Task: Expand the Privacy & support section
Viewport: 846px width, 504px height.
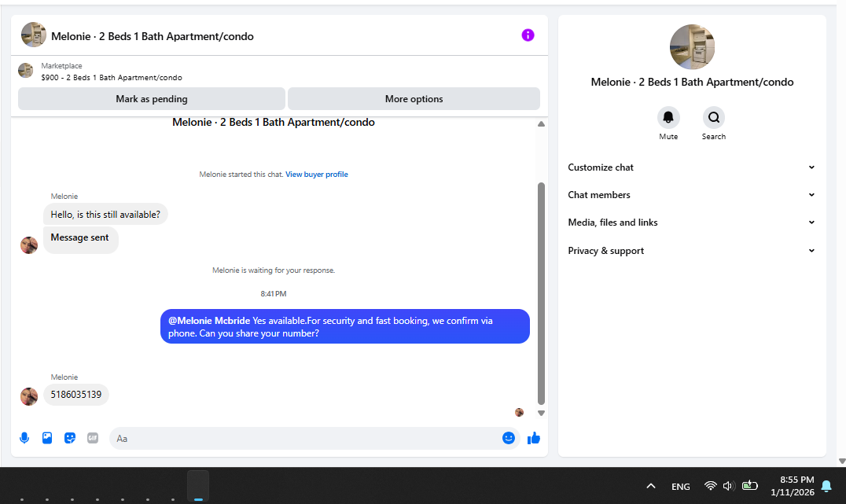Action: click(691, 250)
